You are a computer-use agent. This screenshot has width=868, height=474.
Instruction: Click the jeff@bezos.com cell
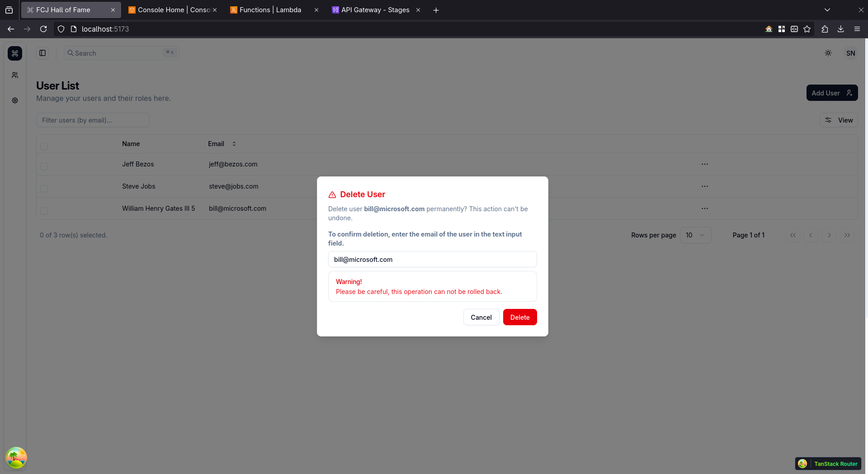coord(233,164)
